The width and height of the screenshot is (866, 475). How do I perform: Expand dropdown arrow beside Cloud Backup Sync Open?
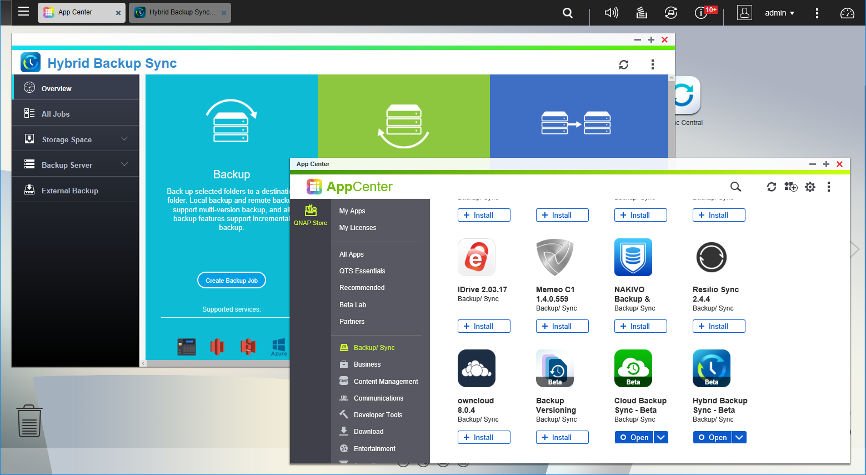click(661, 437)
